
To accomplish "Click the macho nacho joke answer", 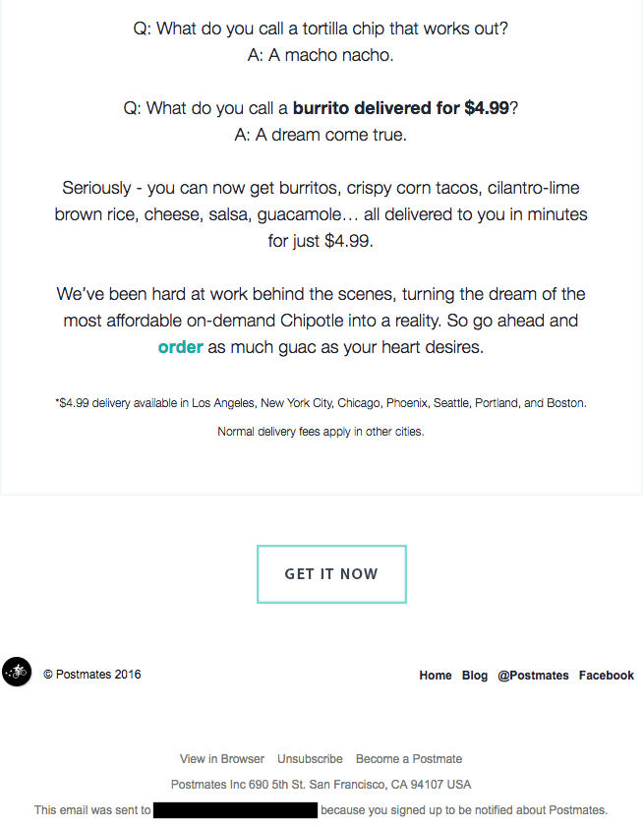I will coord(322,55).
